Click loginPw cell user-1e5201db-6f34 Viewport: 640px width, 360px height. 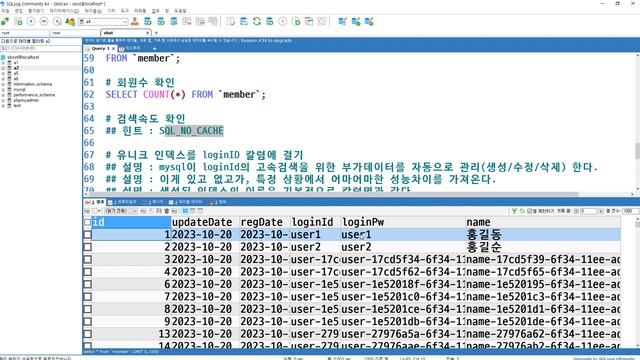[x=403, y=322]
